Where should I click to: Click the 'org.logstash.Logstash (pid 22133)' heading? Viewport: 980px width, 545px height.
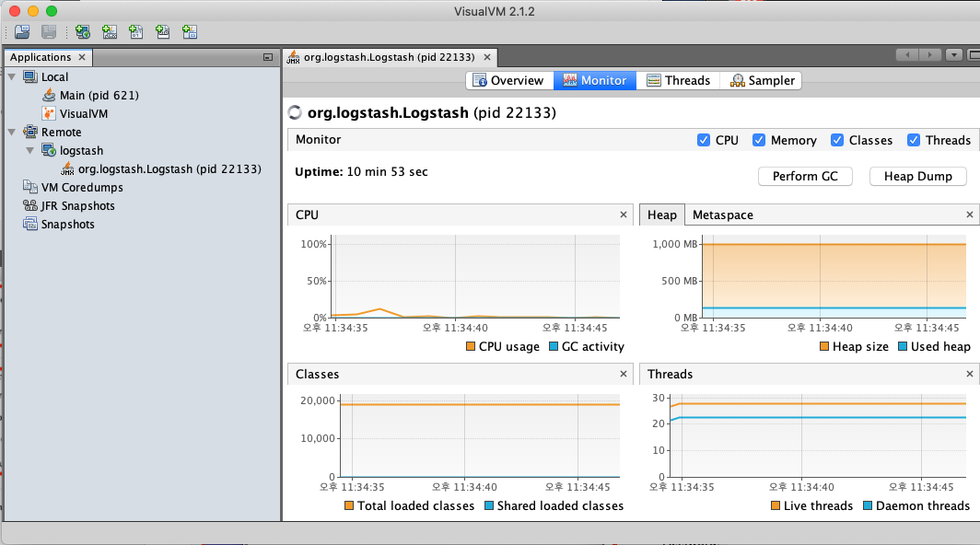[x=431, y=112]
